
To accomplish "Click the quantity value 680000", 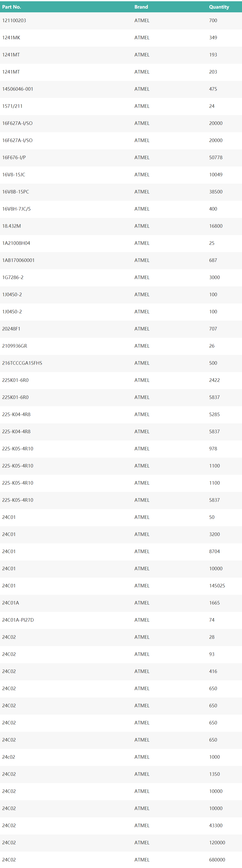I will click(217, 860).
